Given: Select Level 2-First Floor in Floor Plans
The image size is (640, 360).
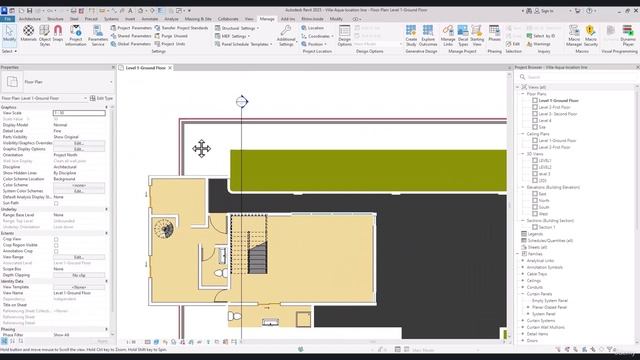Looking at the screenshot, I should [x=554, y=107].
